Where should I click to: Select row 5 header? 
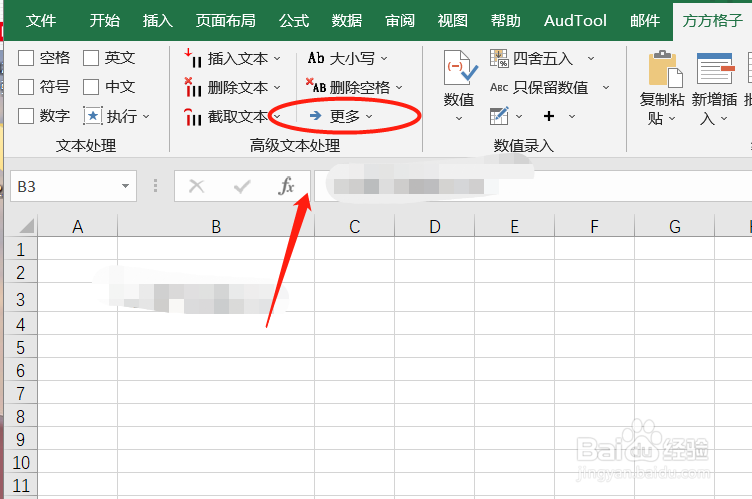[21, 347]
